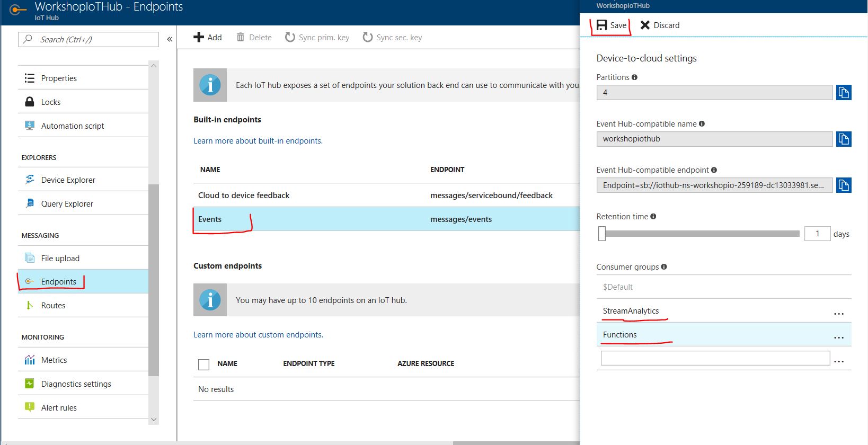Click the retention days number field
The height and width of the screenshot is (445, 868).
point(817,234)
